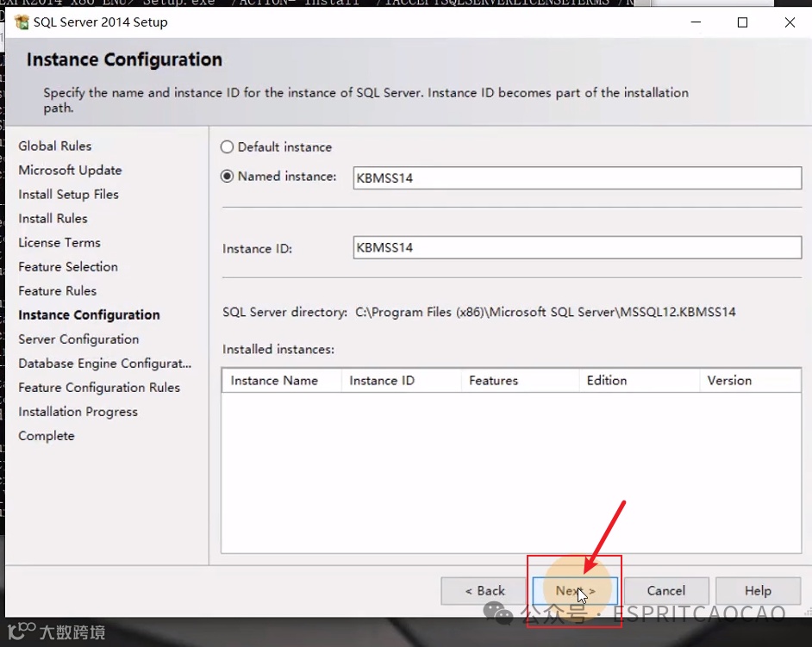The width and height of the screenshot is (812, 647).
Task: Select the Named instance radio button
Action: pos(227,177)
